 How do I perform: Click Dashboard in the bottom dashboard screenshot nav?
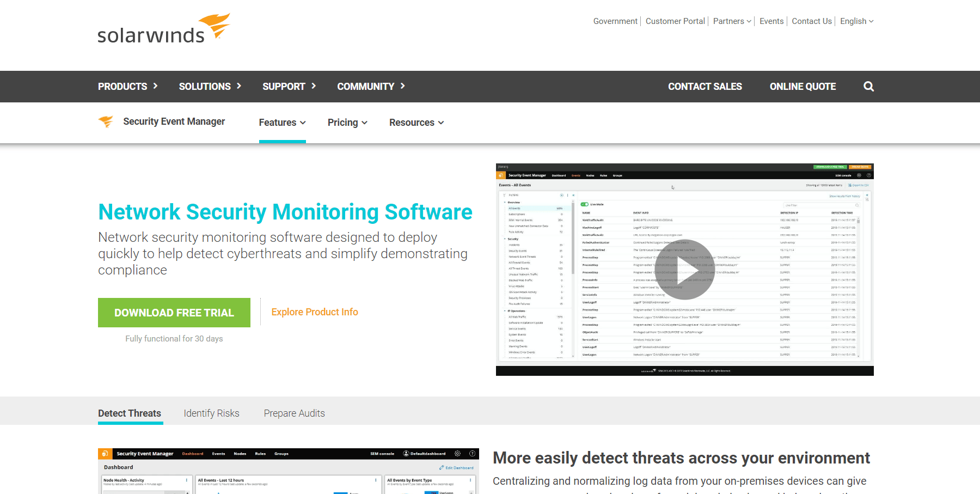point(193,454)
